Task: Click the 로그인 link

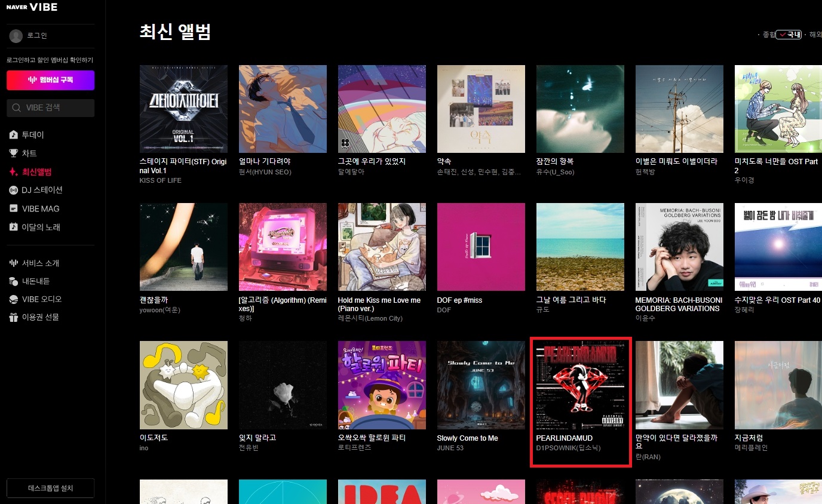Action: pyautogui.click(x=37, y=36)
